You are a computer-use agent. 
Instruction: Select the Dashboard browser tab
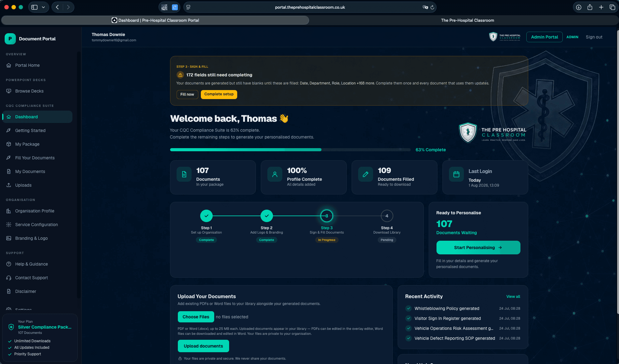(155, 20)
